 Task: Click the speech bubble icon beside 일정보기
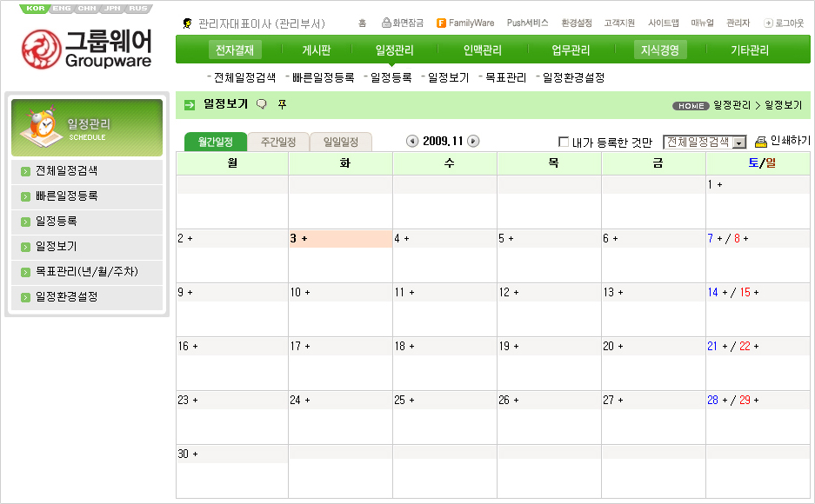262,105
